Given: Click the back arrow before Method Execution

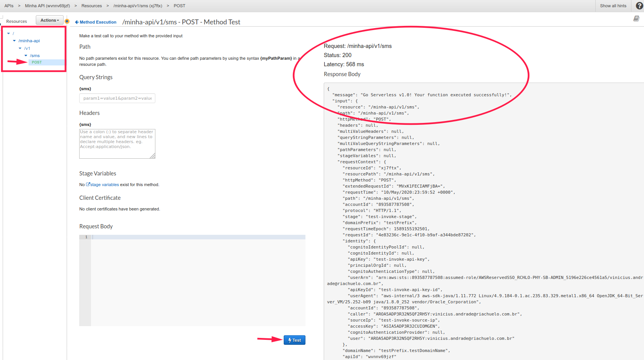Looking at the screenshot, I should (x=77, y=22).
